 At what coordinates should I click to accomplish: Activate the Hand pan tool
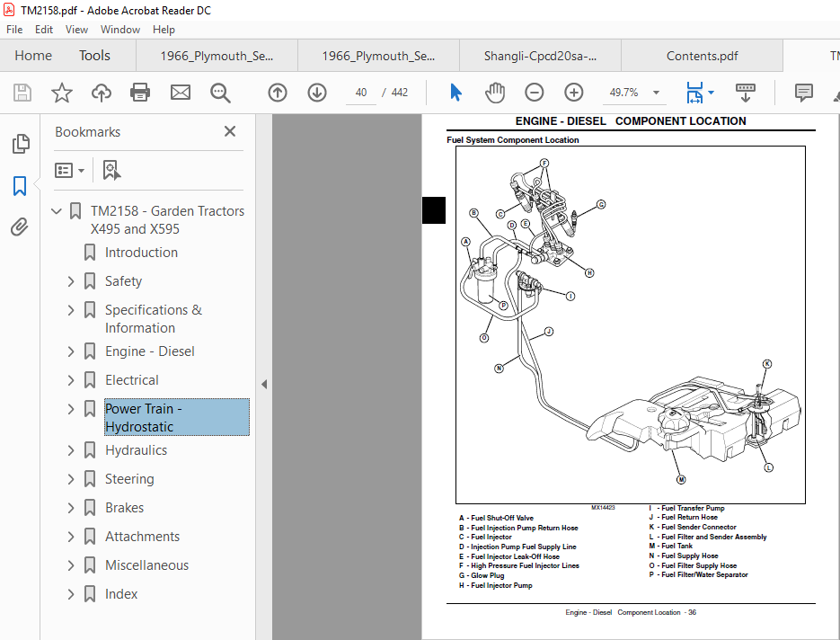(x=495, y=93)
